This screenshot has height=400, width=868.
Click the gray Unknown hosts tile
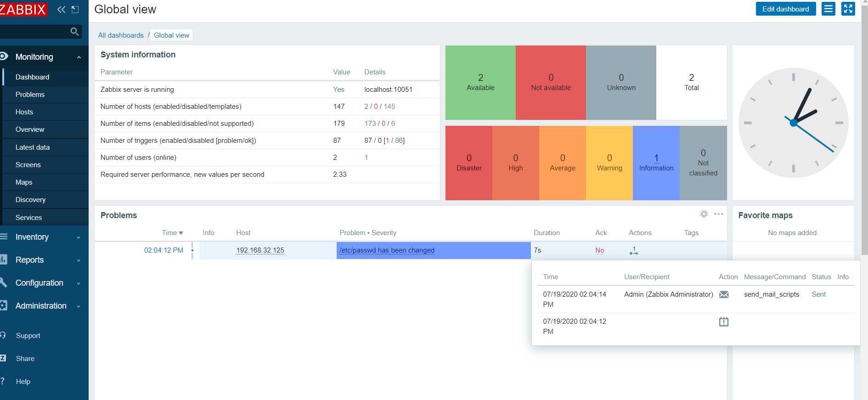[621, 83]
